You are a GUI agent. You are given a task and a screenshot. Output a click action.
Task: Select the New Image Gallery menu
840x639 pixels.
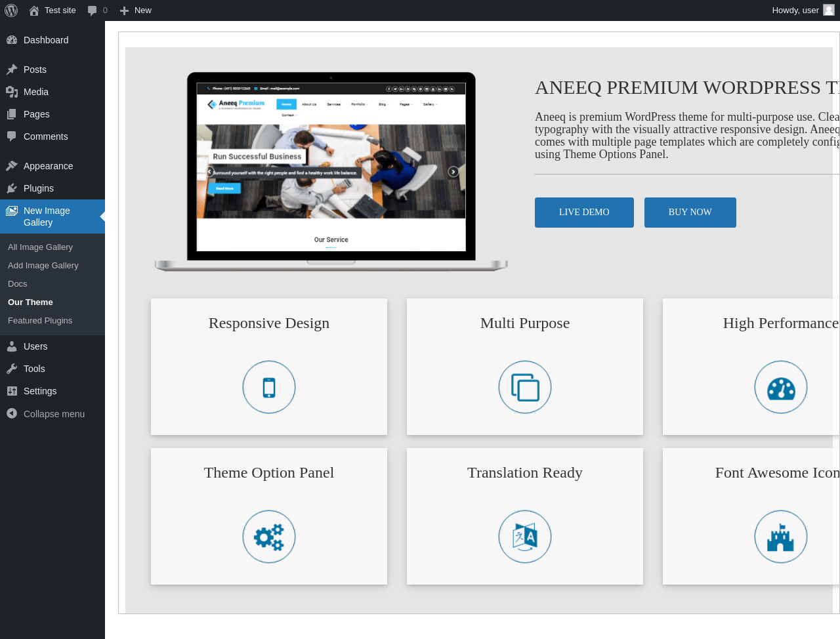tap(52, 216)
